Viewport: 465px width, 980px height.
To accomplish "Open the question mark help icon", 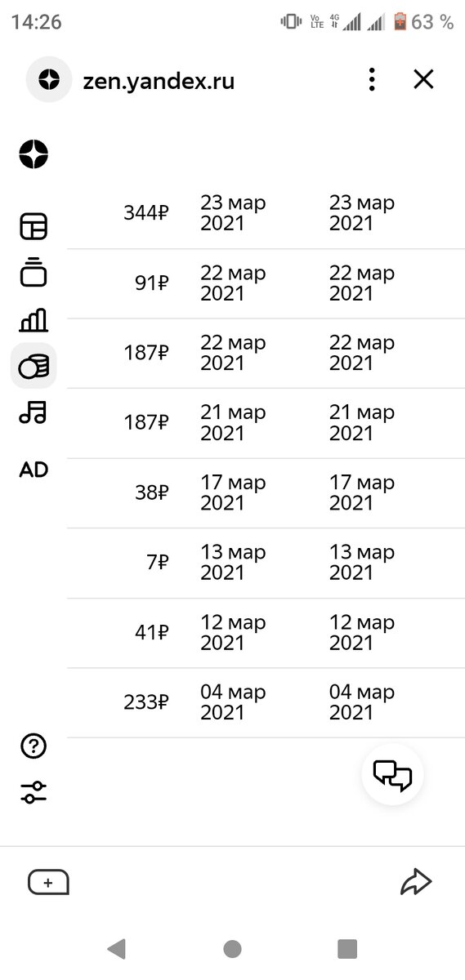I will pos(34,746).
